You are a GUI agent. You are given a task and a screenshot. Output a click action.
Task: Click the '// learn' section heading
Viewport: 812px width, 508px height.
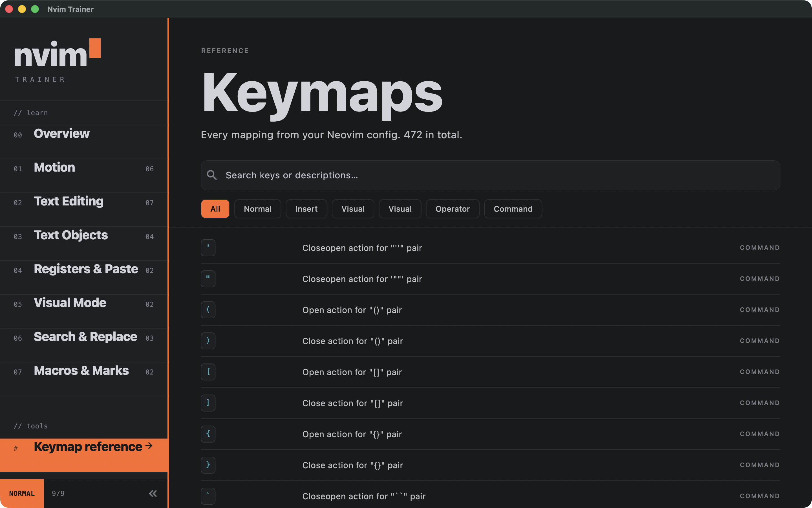pyautogui.click(x=31, y=113)
